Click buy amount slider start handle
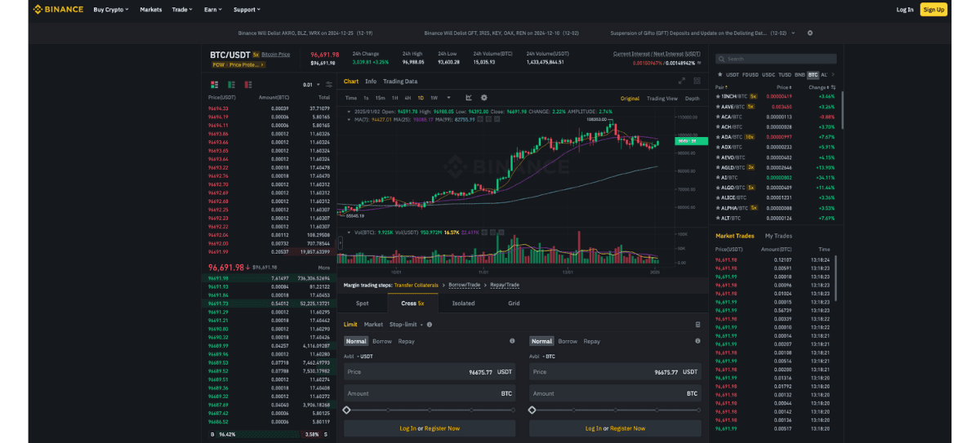This screenshot has width=980, height=443. 347,410
